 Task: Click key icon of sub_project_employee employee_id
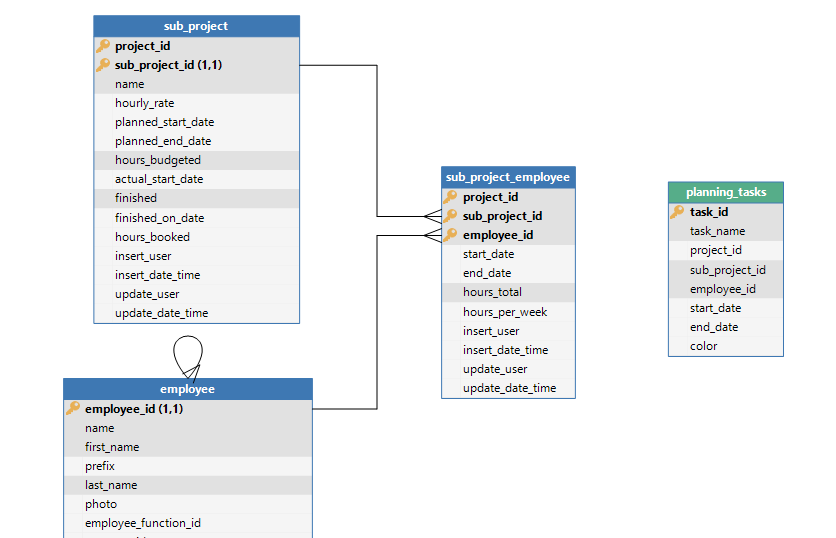click(450, 235)
